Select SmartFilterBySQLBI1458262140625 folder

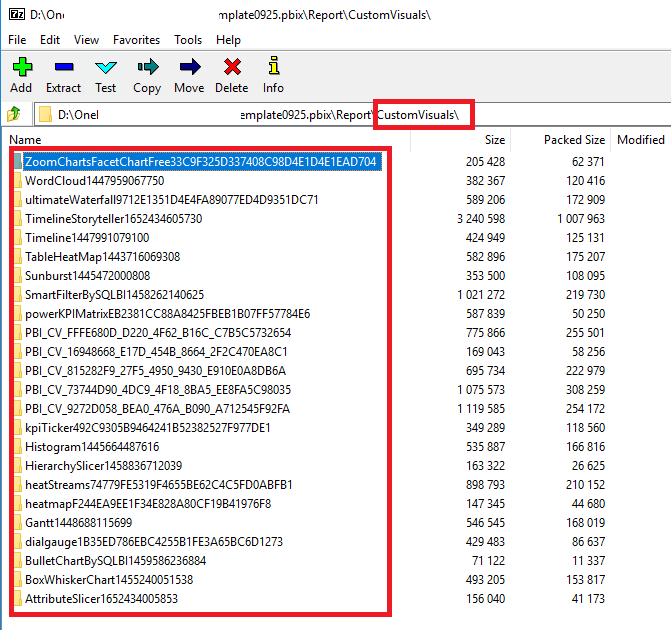tap(114, 295)
